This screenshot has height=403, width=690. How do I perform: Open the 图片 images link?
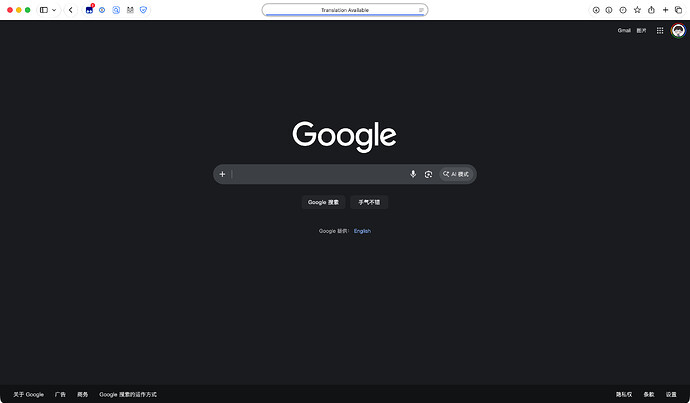[x=641, y=30]
